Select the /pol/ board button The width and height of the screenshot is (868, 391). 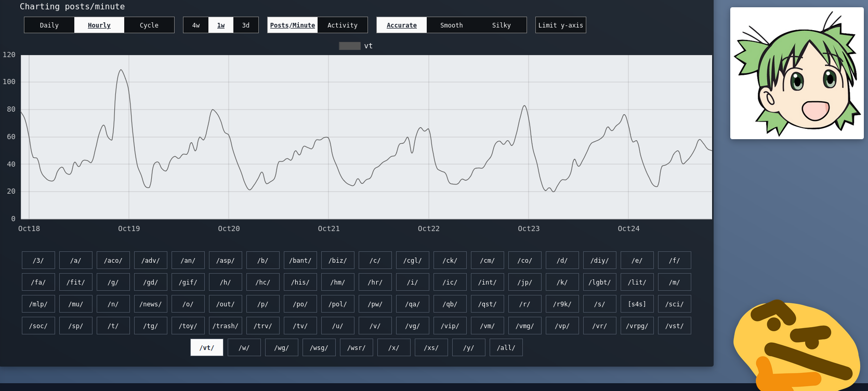pyautogui.click(x=338, y=304)
